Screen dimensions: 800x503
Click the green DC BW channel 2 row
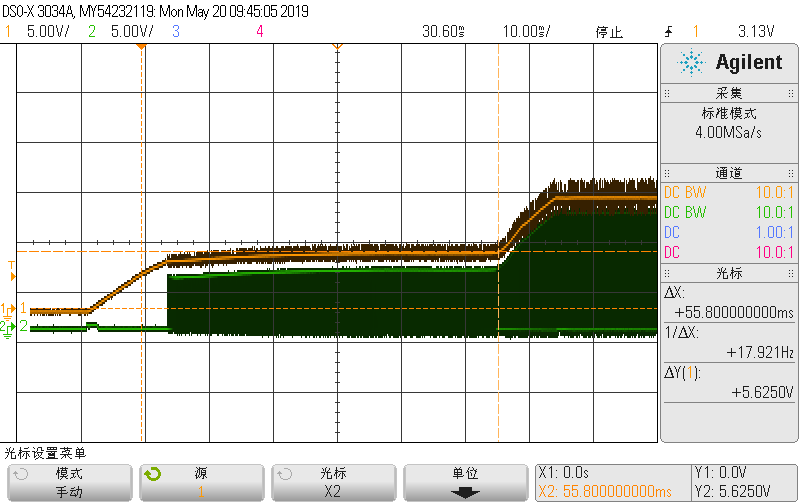pyautogui.click(x=729, y=212)
